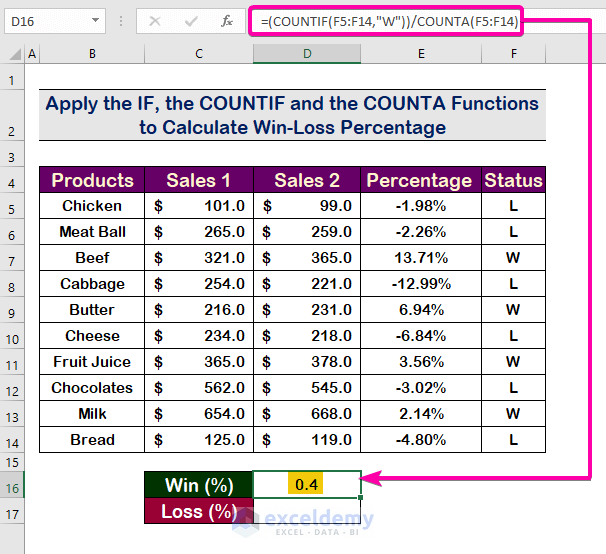Click the Cancel X icon in formula bar

tap(154, 21)
